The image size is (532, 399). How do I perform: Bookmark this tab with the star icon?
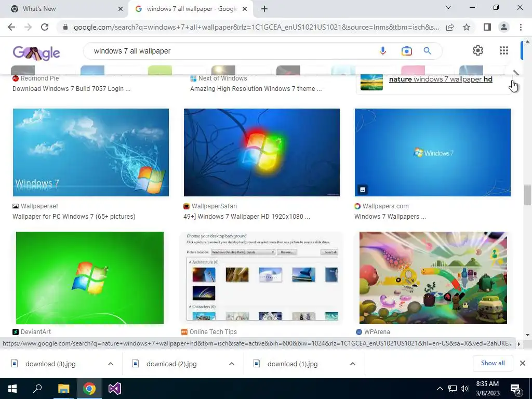(467, 27)
